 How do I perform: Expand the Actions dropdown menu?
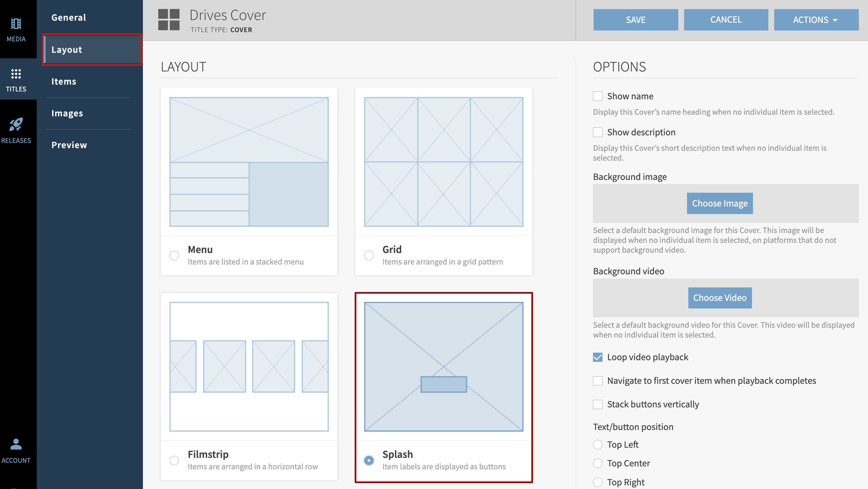pos(816,20)
